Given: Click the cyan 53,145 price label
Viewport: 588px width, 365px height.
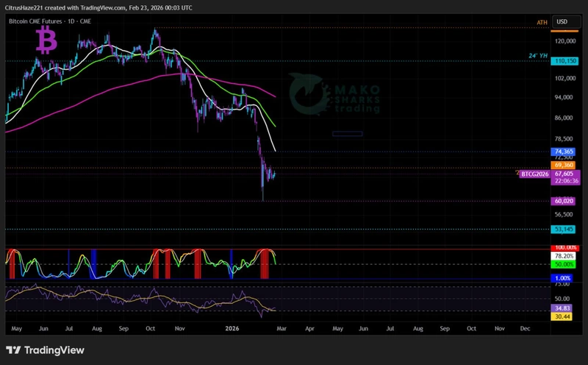Looking at the screenshot, I should 563,230.
